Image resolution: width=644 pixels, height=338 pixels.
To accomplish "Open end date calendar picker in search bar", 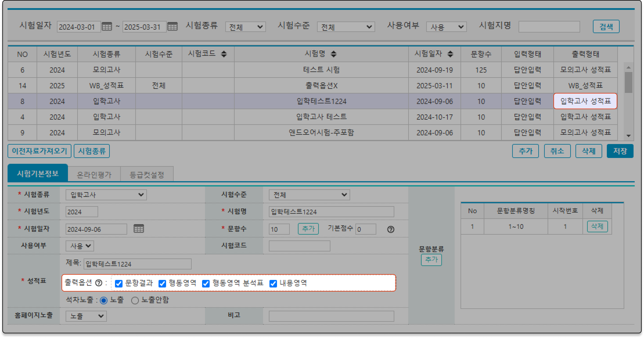I will click(172, 27).
